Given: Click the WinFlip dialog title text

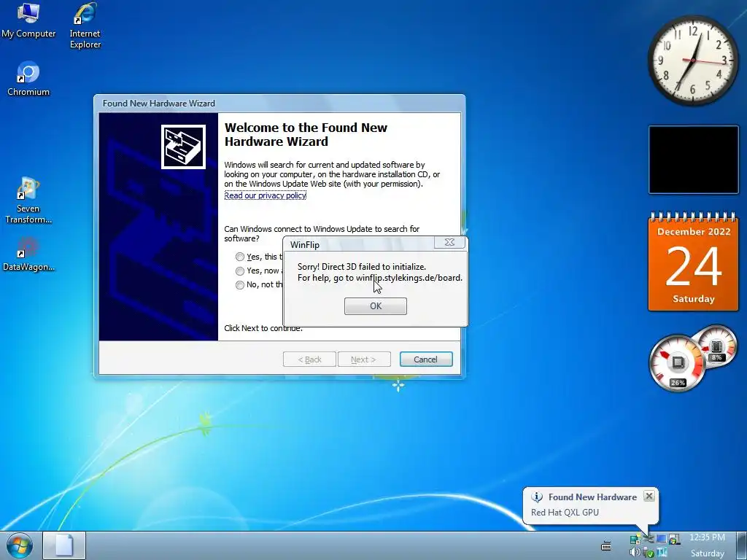Looking at the screenshot, I should (x=305, y=245).
